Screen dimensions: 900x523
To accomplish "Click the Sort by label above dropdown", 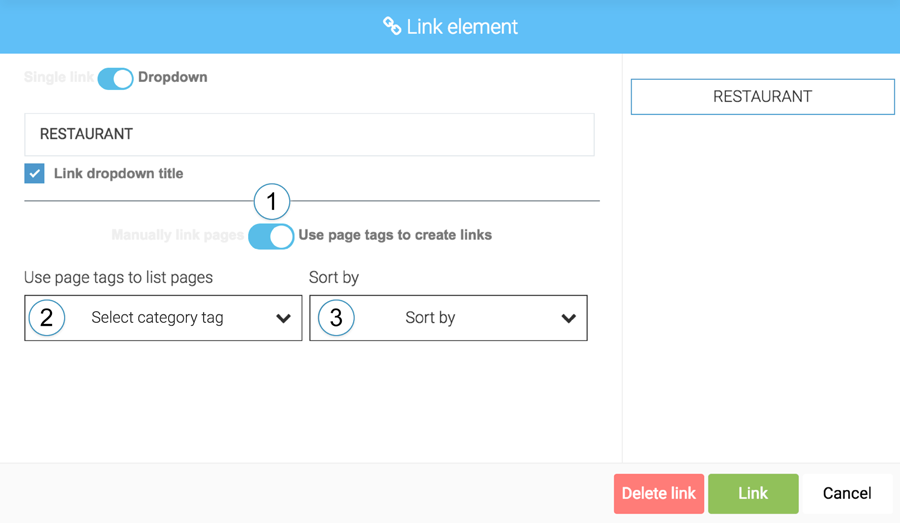I will (x=334, y=277).
